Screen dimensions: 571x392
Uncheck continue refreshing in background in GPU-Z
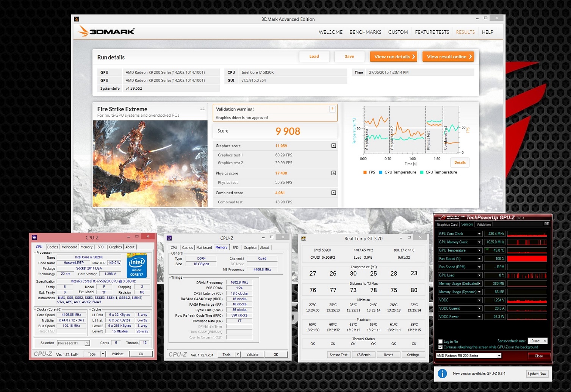[440, 347]
